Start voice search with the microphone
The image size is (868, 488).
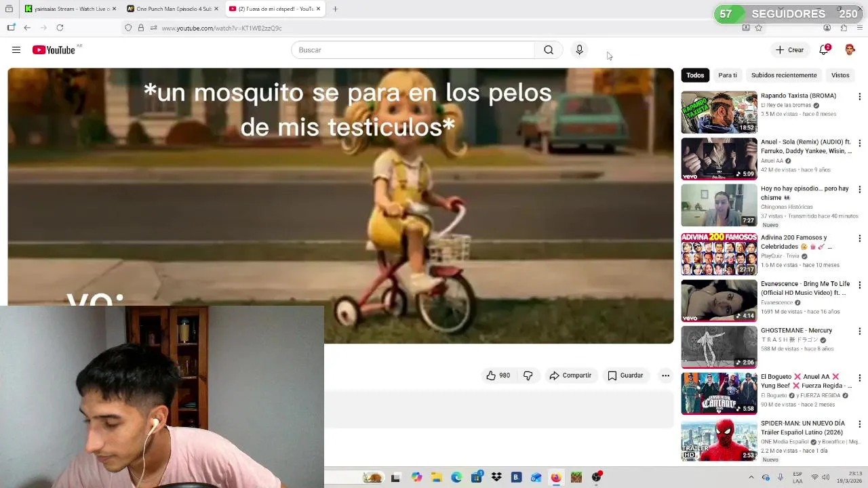tap(579, 49)
